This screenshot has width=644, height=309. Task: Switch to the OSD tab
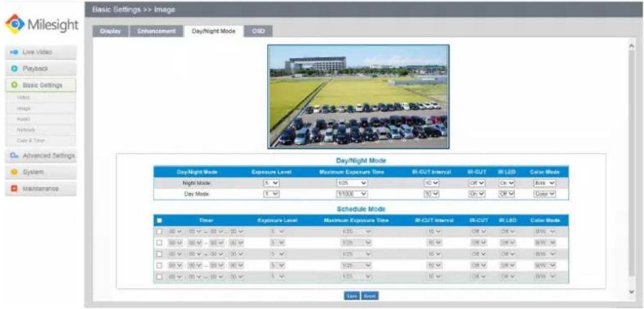(258, 31)
